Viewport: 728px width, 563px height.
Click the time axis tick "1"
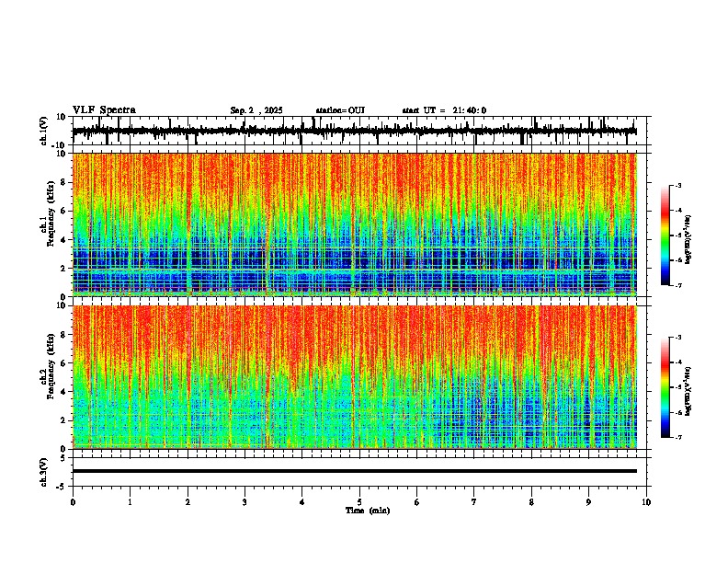click(x=130, y=502)
